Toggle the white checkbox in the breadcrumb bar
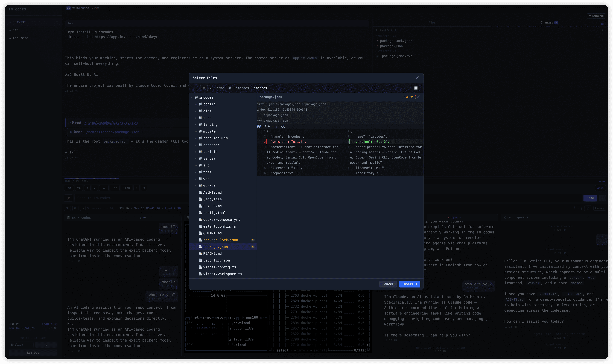Screen dimensions: 613x364 click(416, 88)
